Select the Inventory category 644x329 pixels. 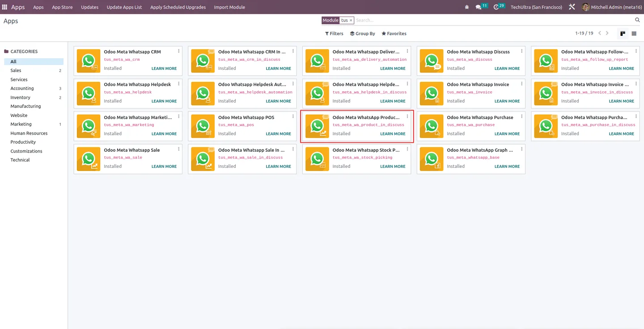point(34,98)
